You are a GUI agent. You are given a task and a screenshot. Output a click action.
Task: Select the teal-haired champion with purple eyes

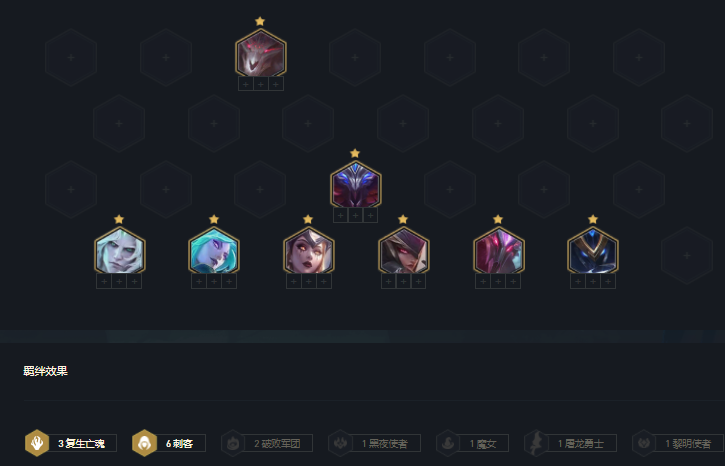point(214,250)
